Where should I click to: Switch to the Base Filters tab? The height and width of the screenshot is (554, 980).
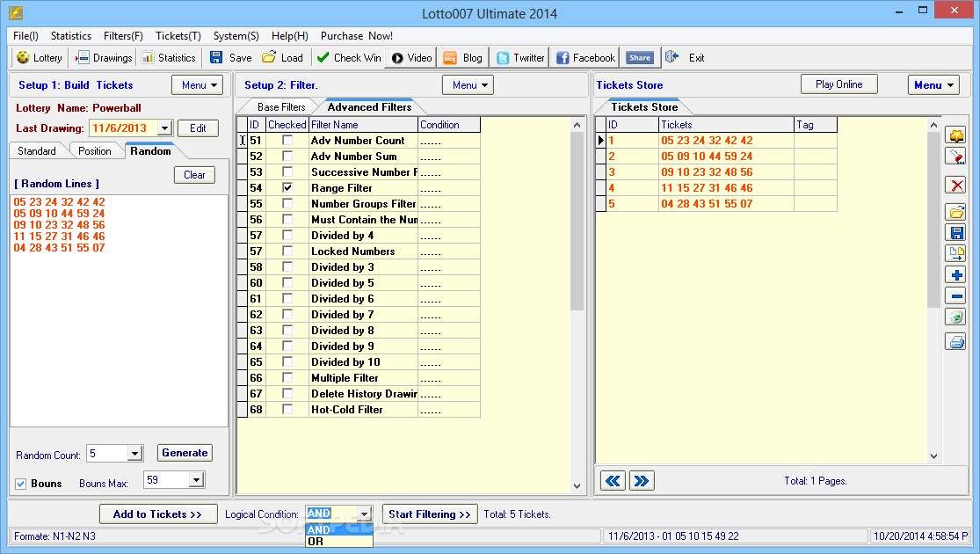pos(281,107)
